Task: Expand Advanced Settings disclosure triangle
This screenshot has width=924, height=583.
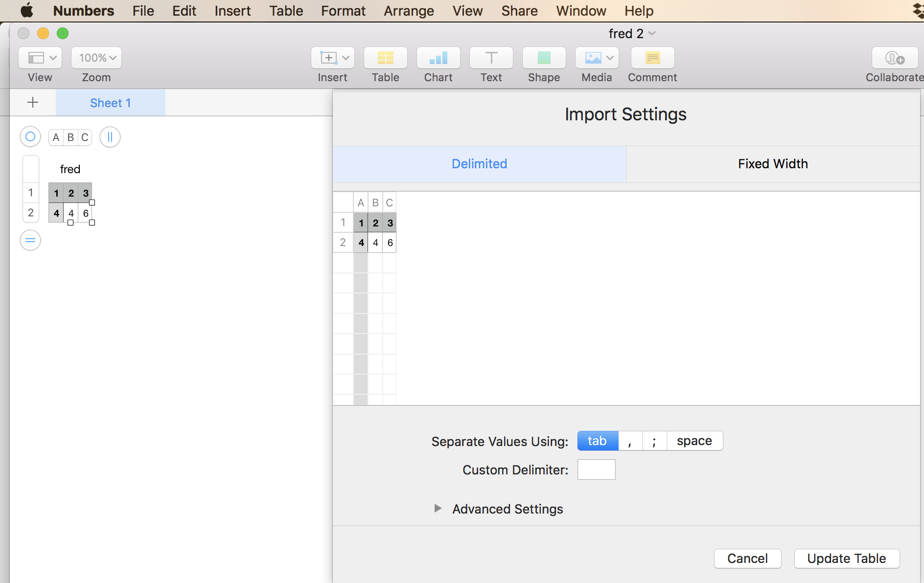Action: point(438,509)
